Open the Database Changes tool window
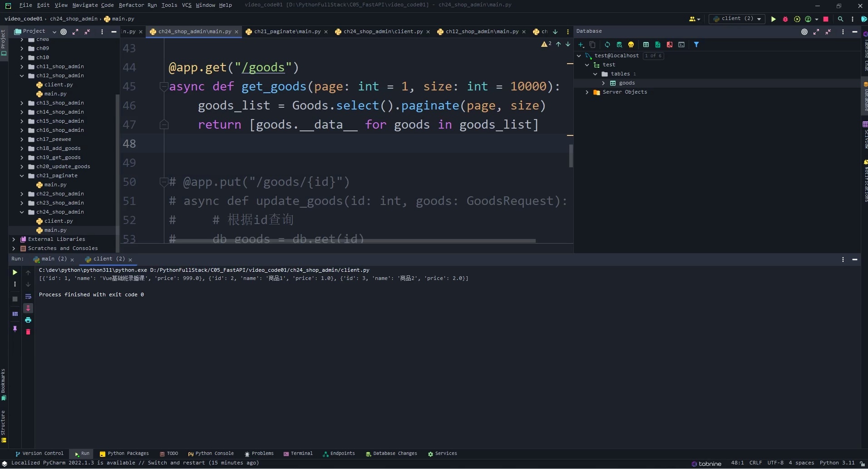 [x=395, y=454]
